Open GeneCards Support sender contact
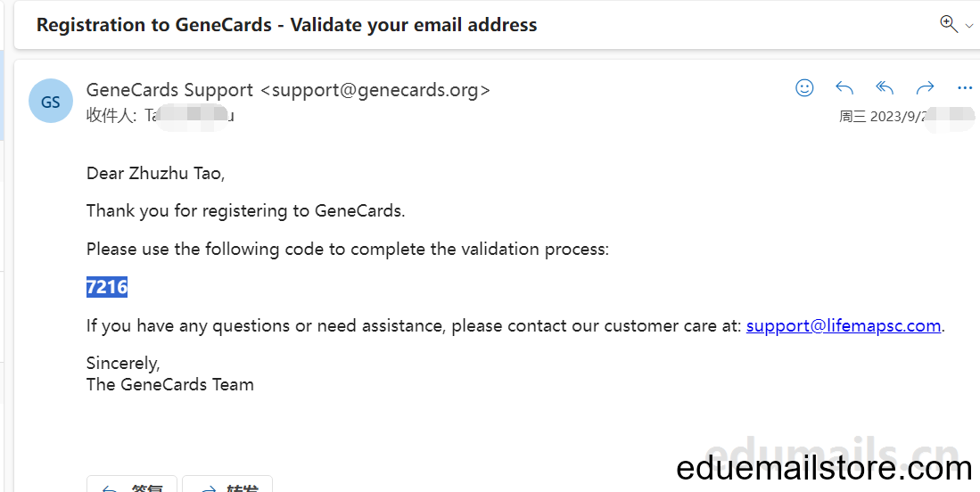This screenshot has width=980, height=492. point(169,90)
